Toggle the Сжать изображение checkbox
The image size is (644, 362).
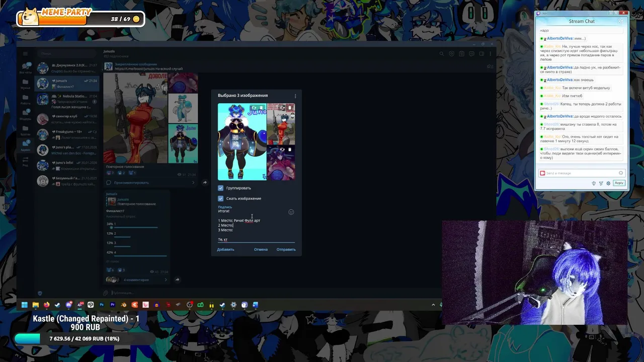(x=220, y=199)
